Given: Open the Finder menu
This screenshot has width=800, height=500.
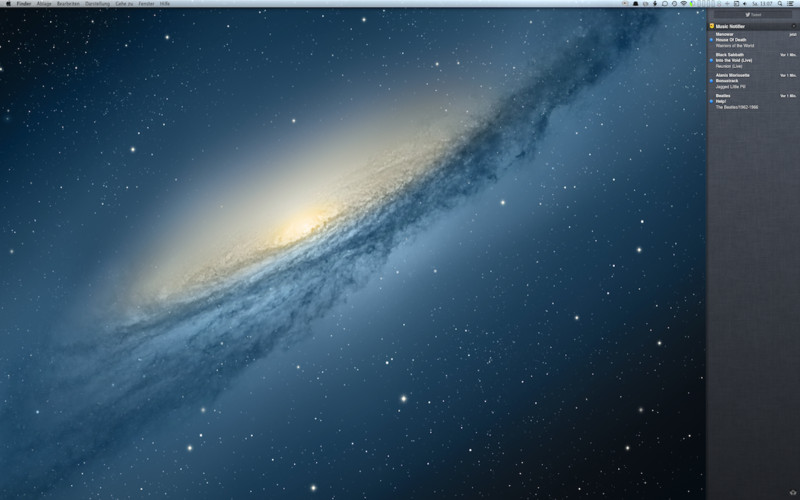Looking at the screenshot, I should [x=24, y=4].
